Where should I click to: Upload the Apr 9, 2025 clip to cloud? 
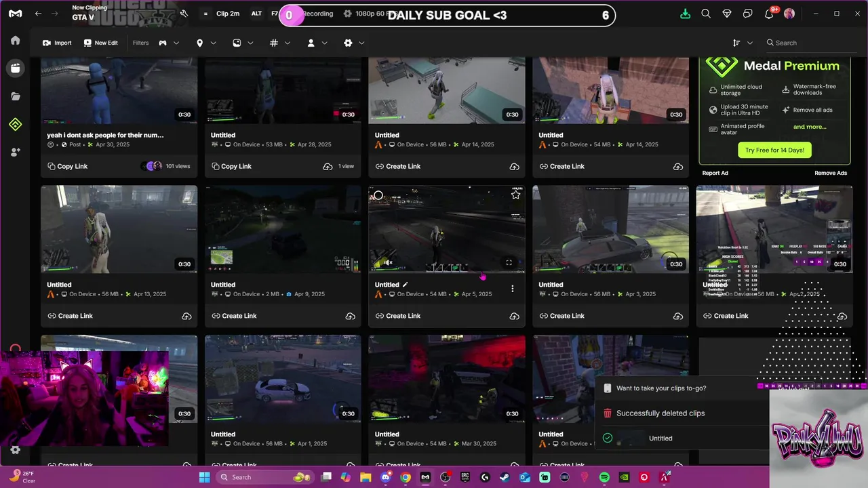pos(351,316)
